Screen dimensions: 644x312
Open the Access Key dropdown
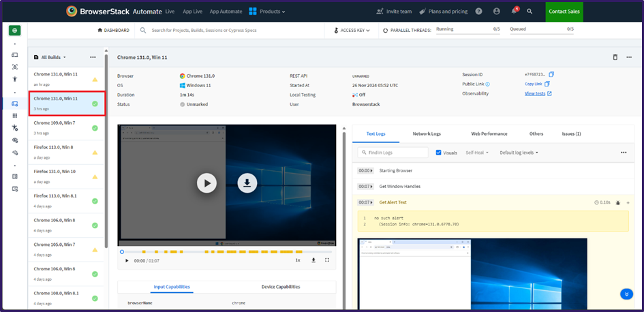pyautogui.click(x=354, y=30)
